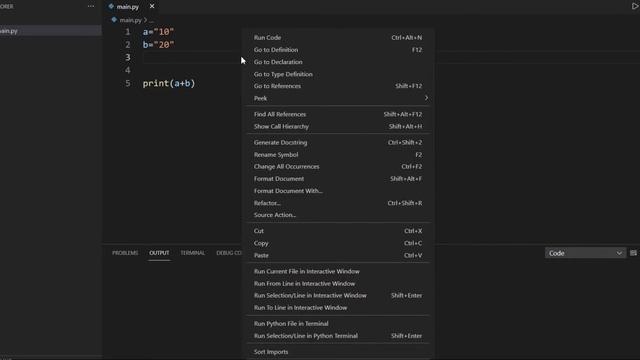The height and width of the screenshot is (360, 640).
Task: Open the Problems panel tab
Action: point(125,253)
